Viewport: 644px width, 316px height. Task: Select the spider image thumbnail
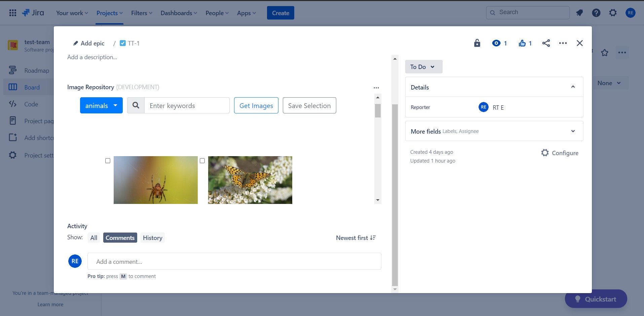[x=156, y=180]
